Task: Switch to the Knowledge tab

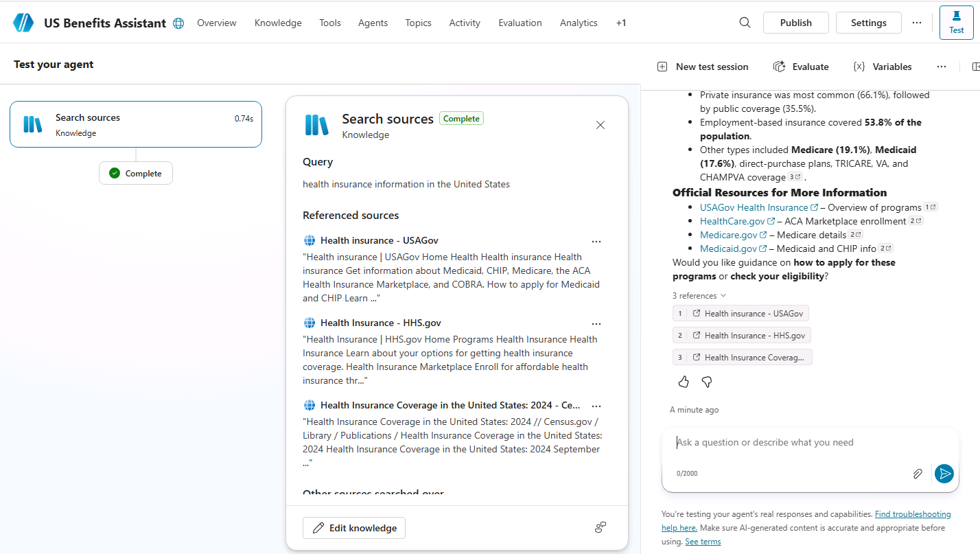Action: [278, 23]
